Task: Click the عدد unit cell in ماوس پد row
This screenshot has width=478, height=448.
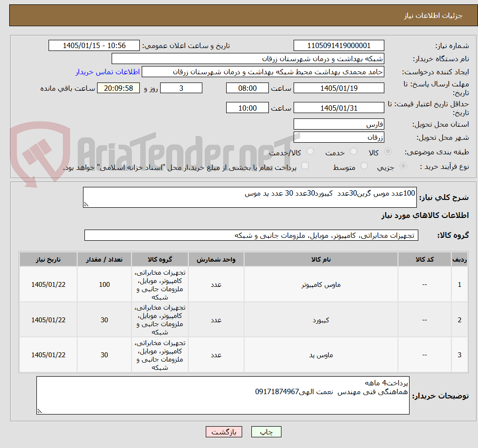Action: coord(216,355)
